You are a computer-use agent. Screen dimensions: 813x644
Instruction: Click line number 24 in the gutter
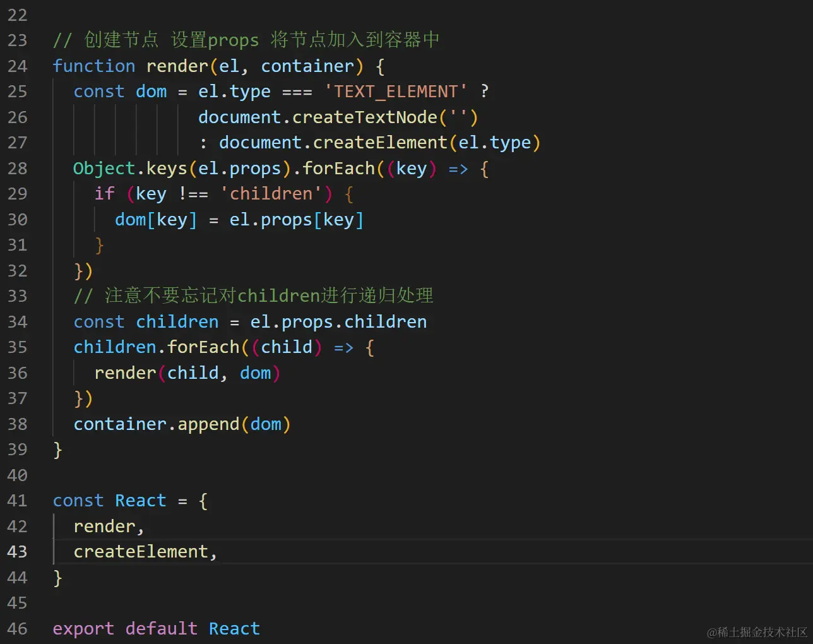coord(18,66)
